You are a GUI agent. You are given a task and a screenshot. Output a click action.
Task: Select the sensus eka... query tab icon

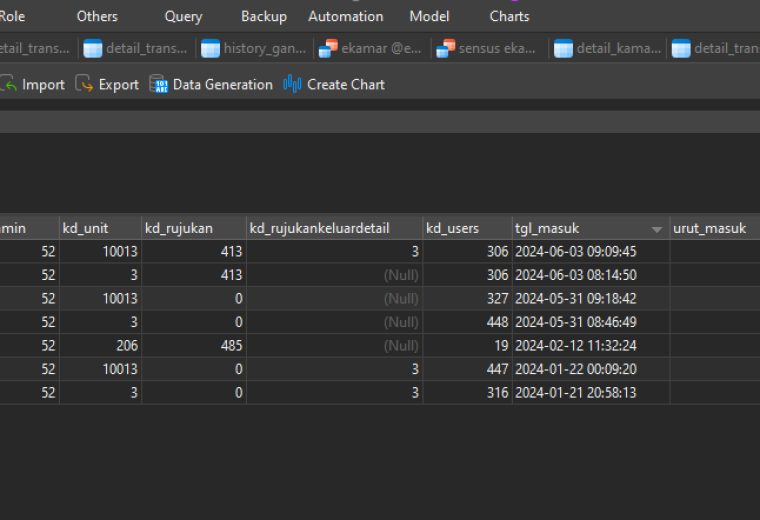[445, 48]
